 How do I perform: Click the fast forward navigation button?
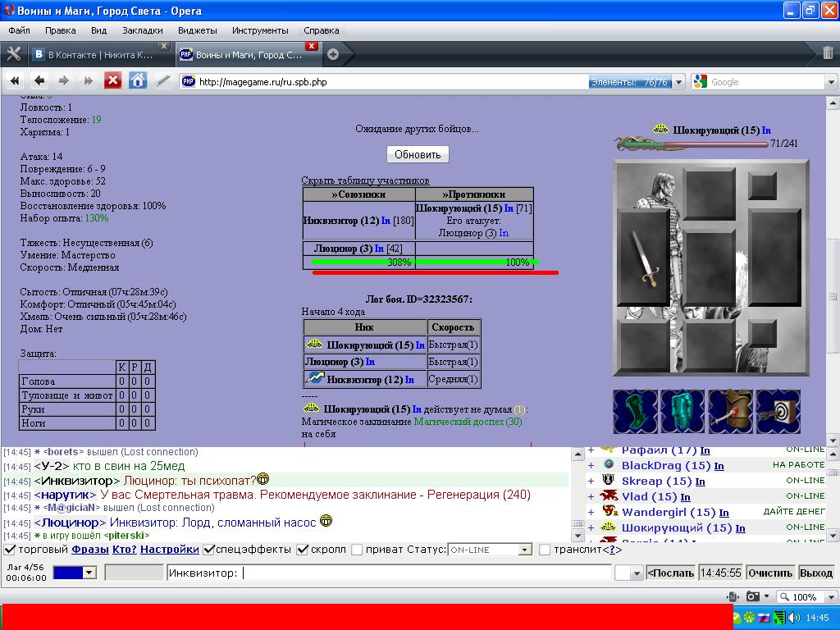coord(89,81)
